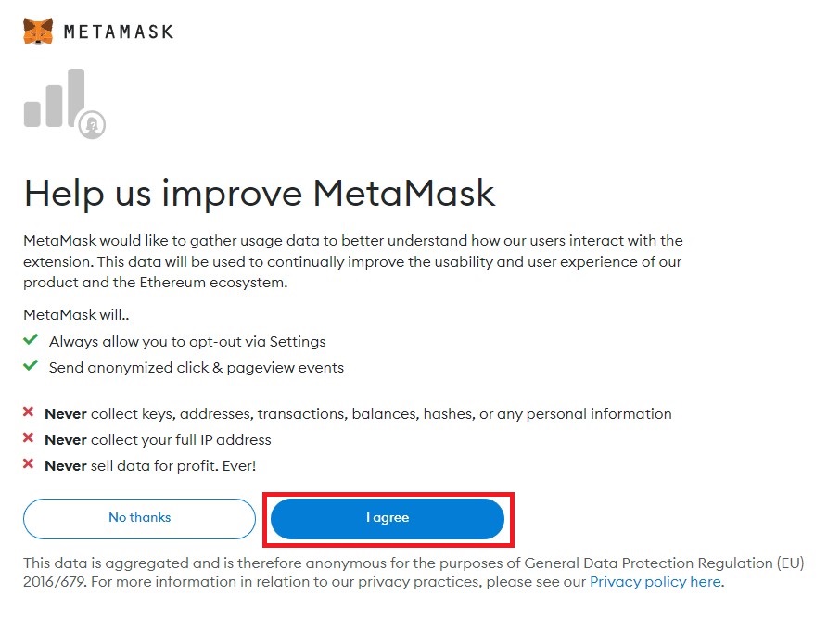Image resolution: width=840 pixels, height=620 pixels.
Task: Click the Never collect full IP address text
Action: point(158,439)
